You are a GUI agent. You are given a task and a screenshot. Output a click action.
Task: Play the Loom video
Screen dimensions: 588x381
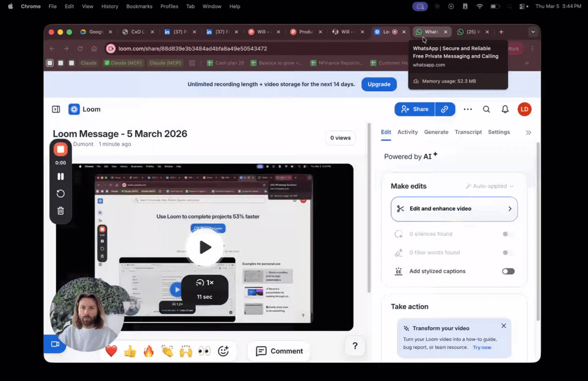coord(205,247)
